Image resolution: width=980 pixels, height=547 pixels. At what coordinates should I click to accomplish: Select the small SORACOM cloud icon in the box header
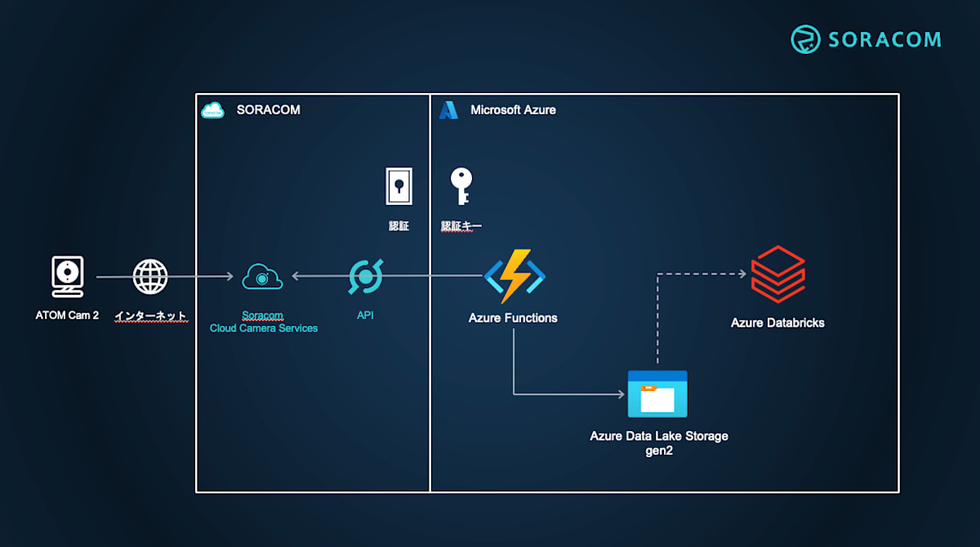pyautogui.click(x=212, y=110)
